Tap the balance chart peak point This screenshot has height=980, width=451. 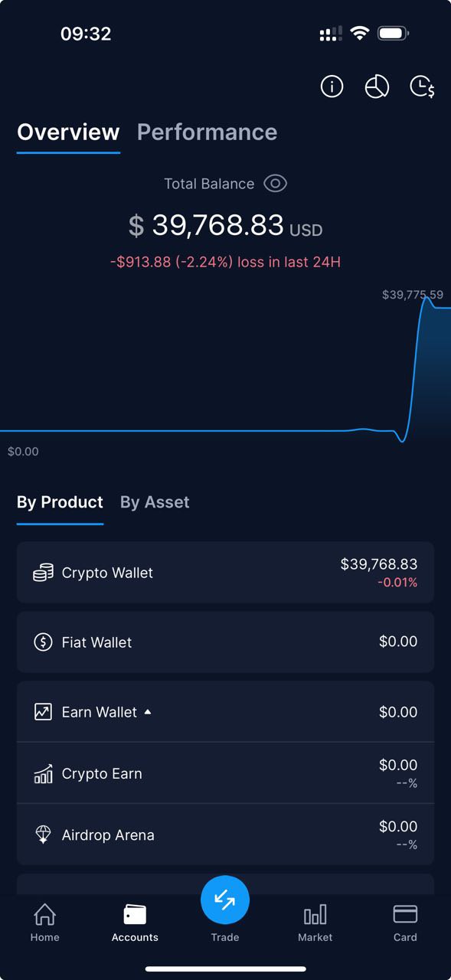tap(425, 297)
